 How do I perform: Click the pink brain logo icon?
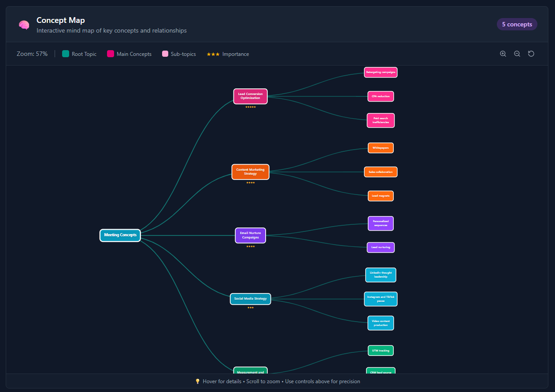pyautogui.click(x=24, y=25)
